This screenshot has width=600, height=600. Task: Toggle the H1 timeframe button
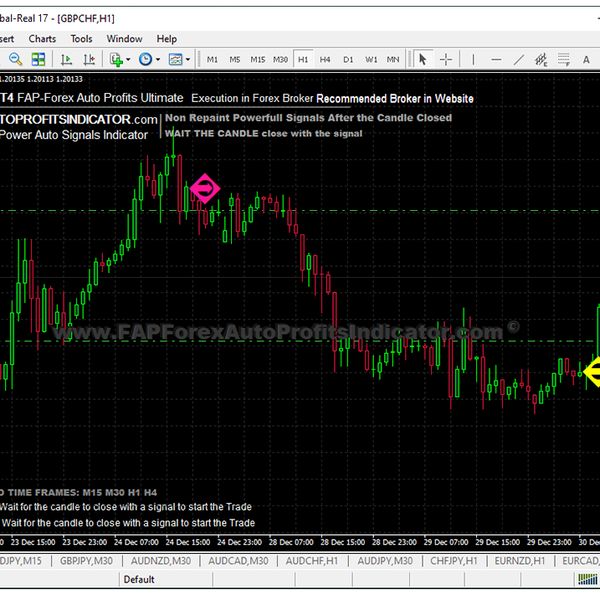click(303, 59)
